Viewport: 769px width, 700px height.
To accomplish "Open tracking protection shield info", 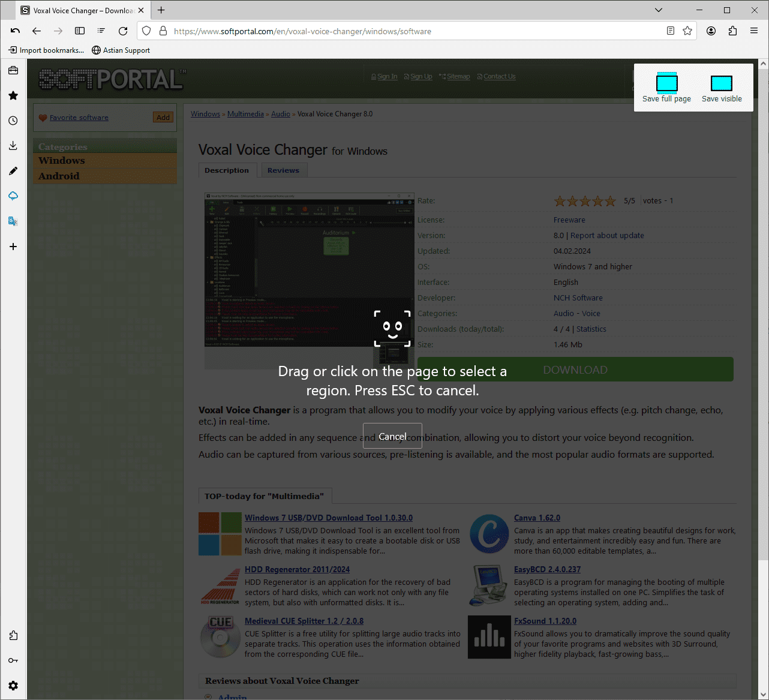I will pyautogui.click(x=146, y=31).
